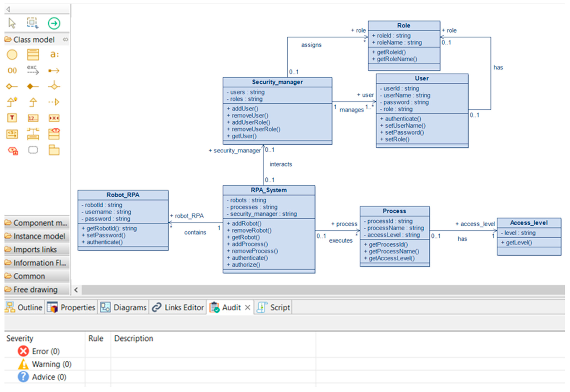
Task: Switch to the Outline tab
Action: click(x=24, y=308)
